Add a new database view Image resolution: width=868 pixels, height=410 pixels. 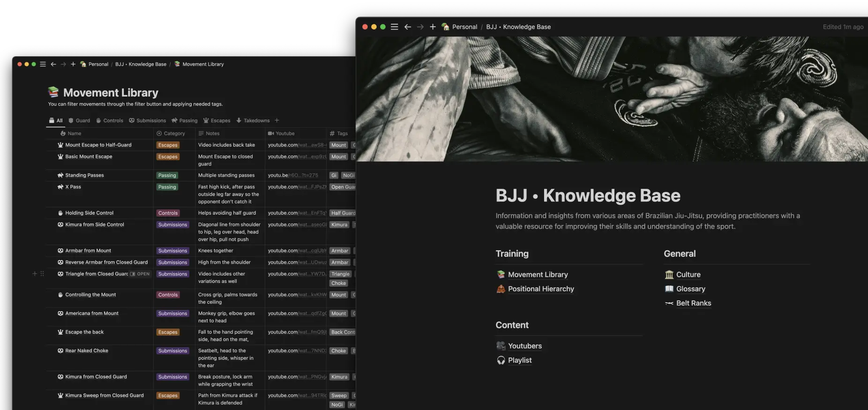[x=277, y=120]
